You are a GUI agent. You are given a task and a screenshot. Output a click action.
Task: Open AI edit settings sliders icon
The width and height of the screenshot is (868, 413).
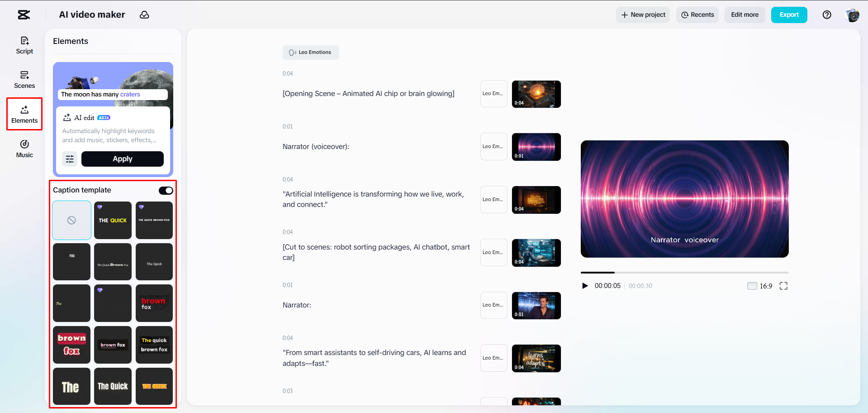click(x=70, y=159)
